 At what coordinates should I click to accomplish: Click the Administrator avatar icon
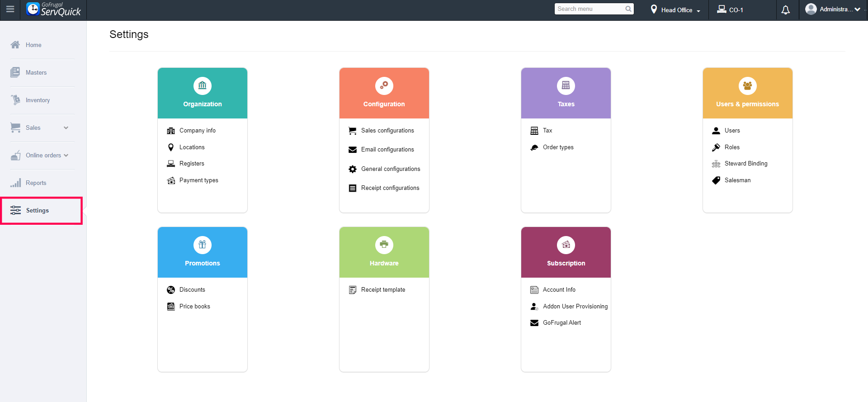811,9
